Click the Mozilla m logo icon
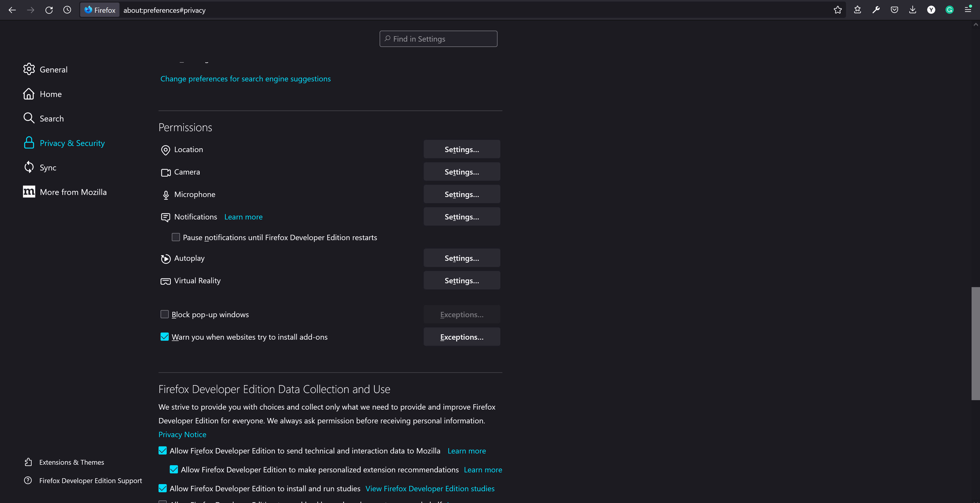This screenshot has height=503, width=980. 29,192
